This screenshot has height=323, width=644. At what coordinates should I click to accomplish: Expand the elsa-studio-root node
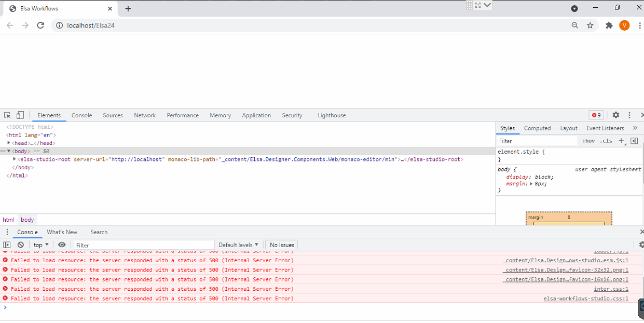tap(15, 159)
